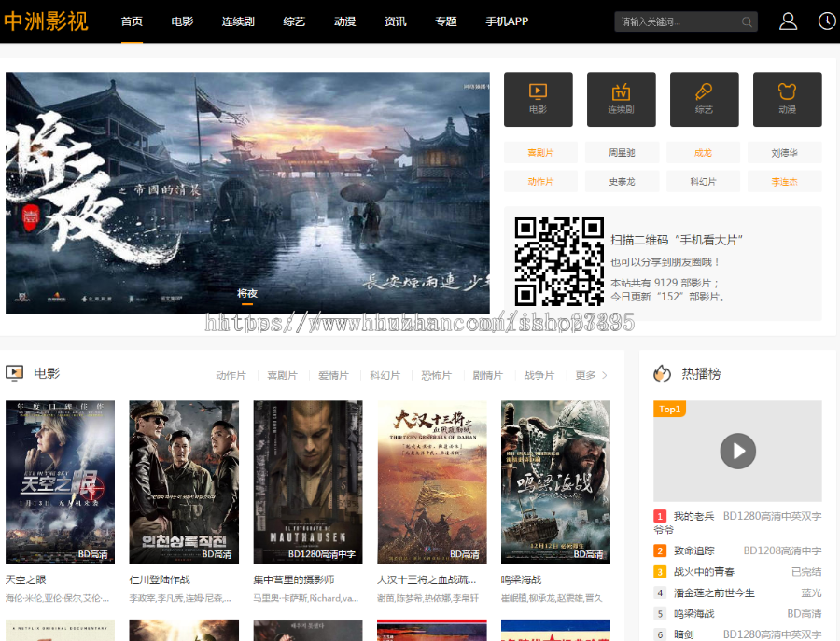Open the user account icon

pyautogui.click(x=788, y=21)
